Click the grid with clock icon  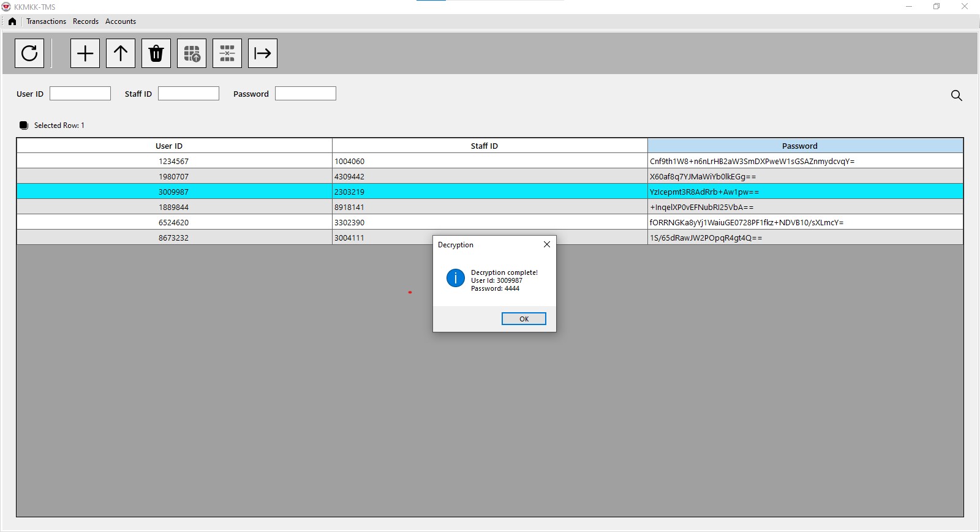tap(192, 53)
